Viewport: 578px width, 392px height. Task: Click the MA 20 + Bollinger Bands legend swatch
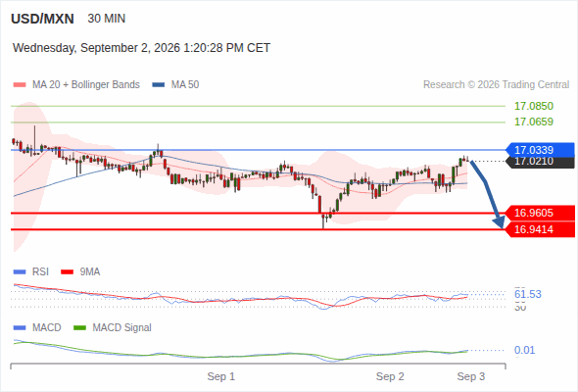[x=20, y=85]
